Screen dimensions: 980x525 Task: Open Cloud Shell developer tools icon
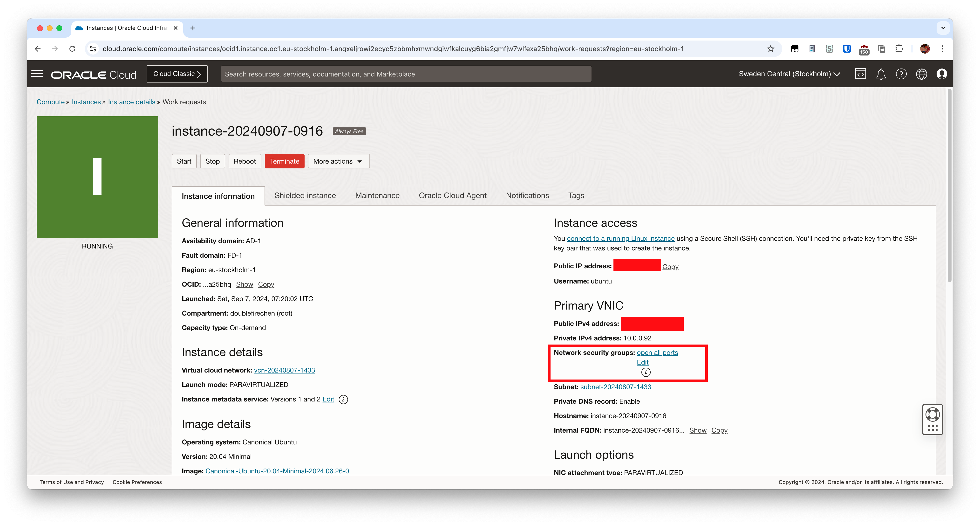click(860, 74)
